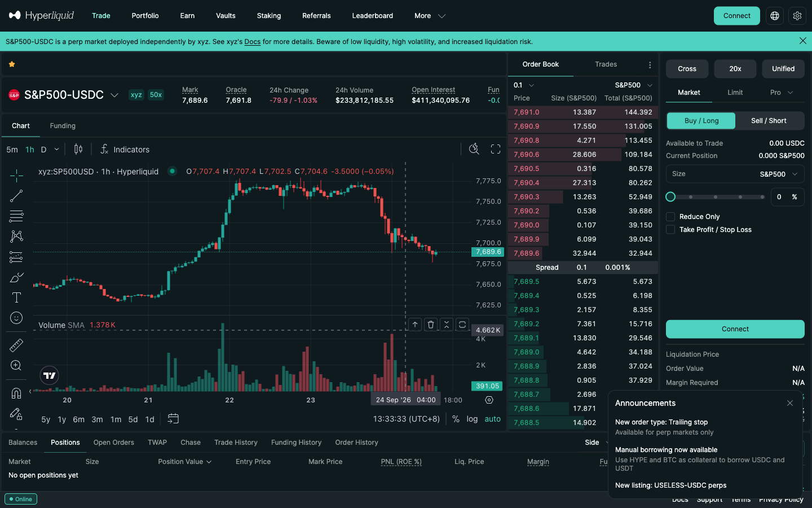Viewport: 812px width, 508px height.
Task: Open order book options menu
Action: coord(650,65)
